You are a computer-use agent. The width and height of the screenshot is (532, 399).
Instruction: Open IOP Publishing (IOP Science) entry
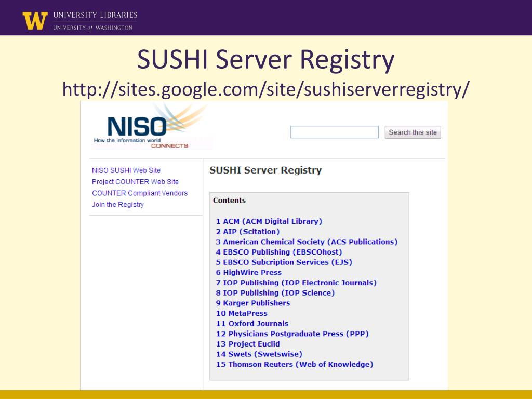[x=275, y=293]
